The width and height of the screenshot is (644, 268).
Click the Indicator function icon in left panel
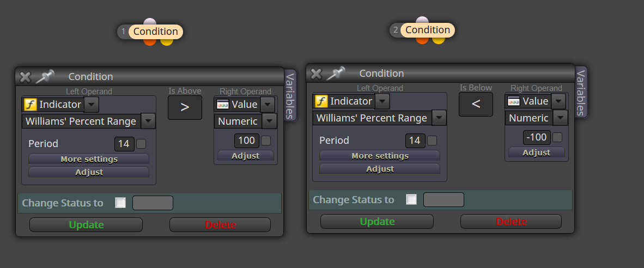point(30,105)
